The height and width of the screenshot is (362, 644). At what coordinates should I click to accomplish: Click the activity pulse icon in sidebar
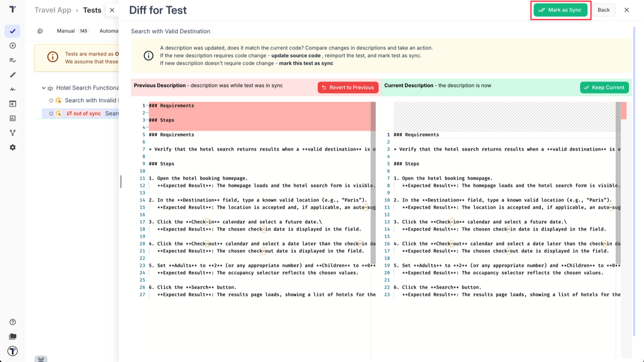coord(13,89)
